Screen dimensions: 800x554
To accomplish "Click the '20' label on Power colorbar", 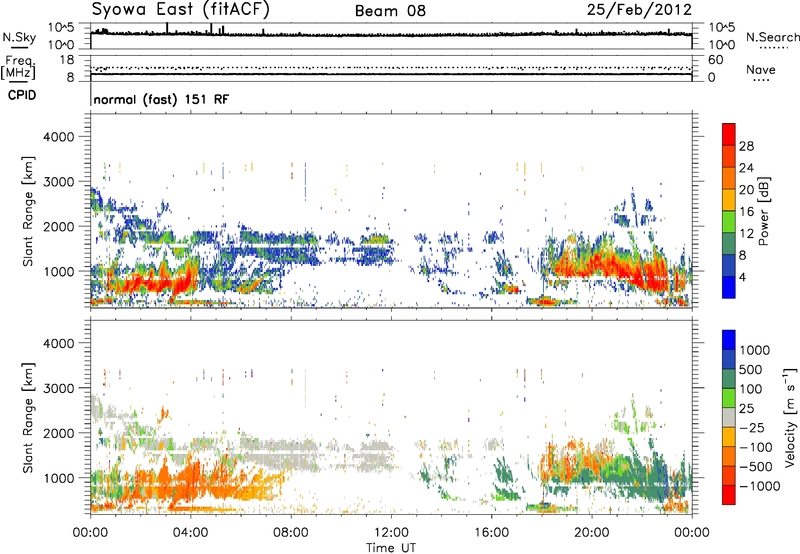I will click(746, 190).
